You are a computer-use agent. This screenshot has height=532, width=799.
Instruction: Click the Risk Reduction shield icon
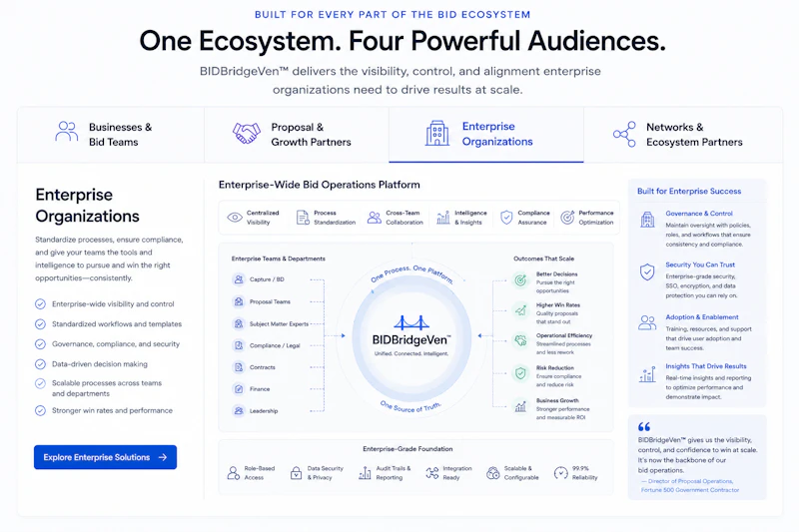pos(520,373)
